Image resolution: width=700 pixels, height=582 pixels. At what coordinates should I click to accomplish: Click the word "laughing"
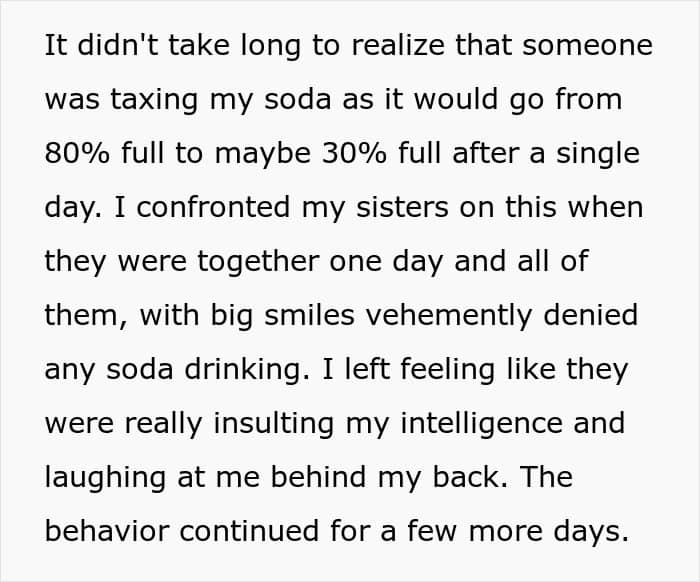click(105, 479)
